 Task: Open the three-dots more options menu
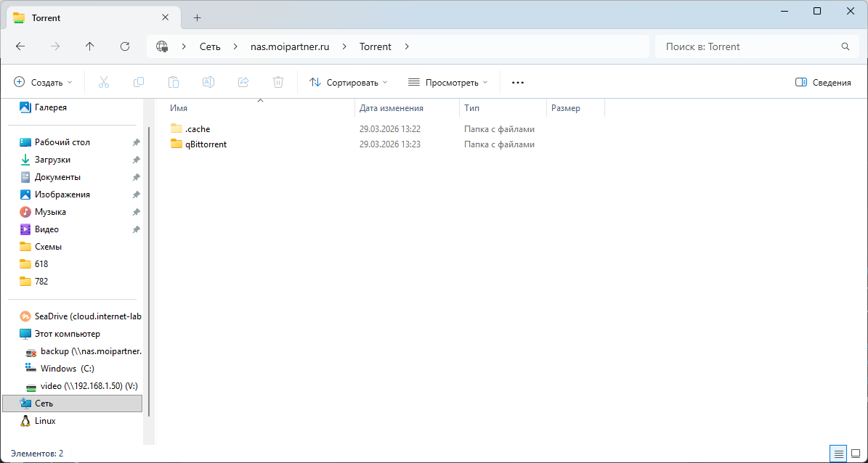[x=518, y=83]
